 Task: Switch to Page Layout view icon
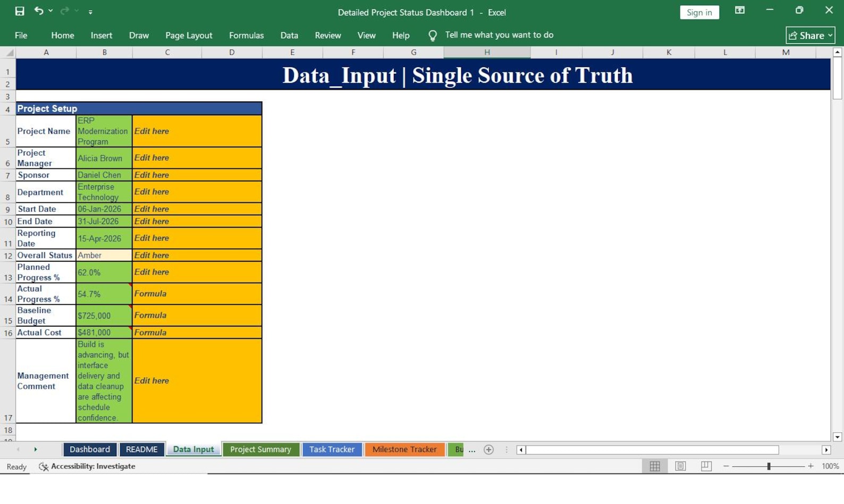click(x=680, y=466)
